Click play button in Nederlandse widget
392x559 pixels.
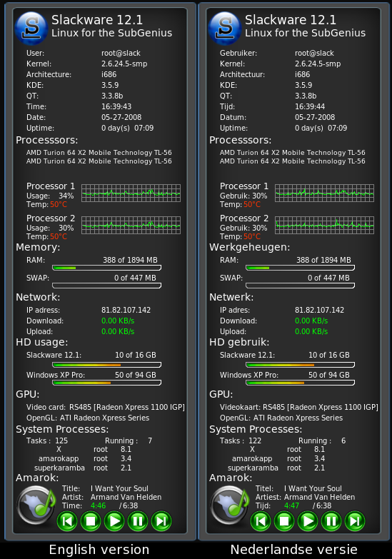308,521
